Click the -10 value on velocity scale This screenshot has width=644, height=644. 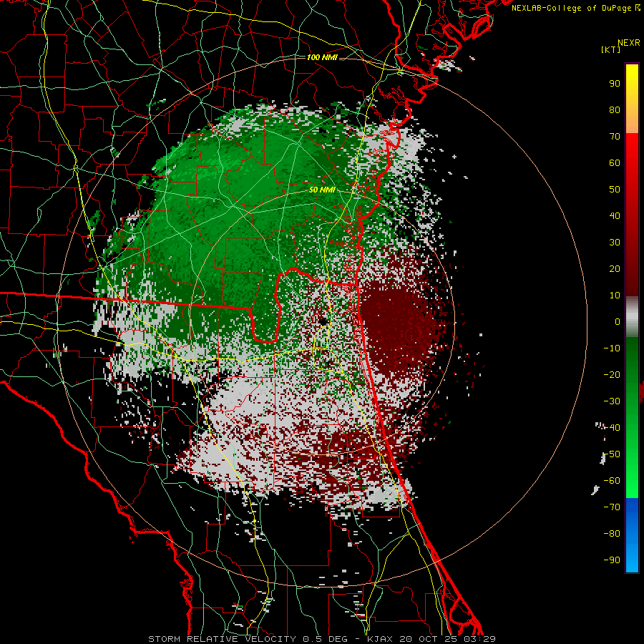[612, 348]
